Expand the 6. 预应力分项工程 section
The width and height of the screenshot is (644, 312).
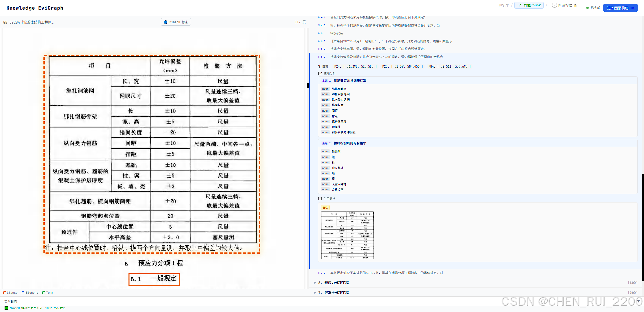pos(315,283)
